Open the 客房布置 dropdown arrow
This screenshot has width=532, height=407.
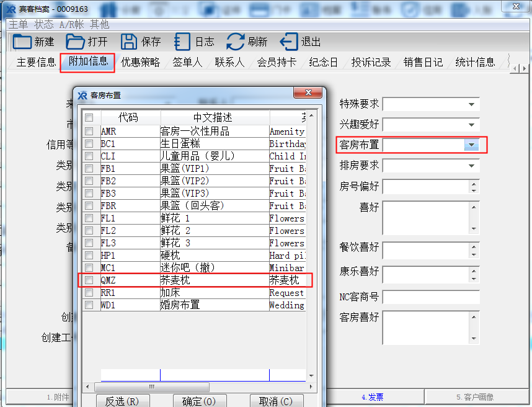472,145
